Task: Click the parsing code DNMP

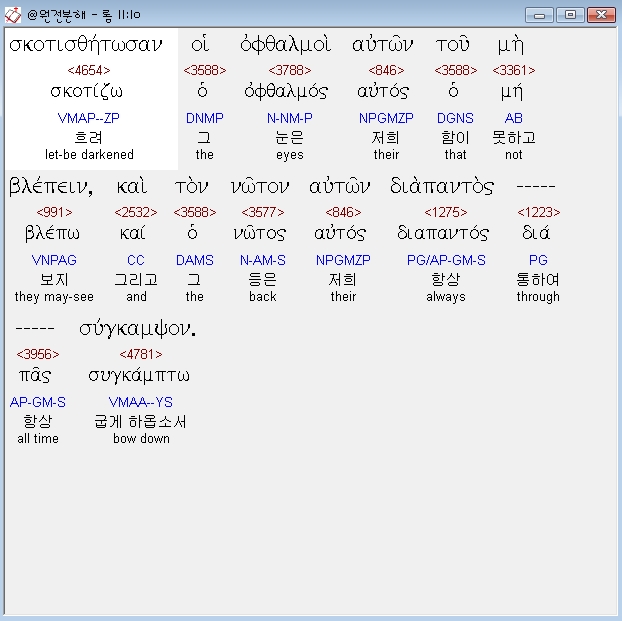Action: [x=205, y=118]
